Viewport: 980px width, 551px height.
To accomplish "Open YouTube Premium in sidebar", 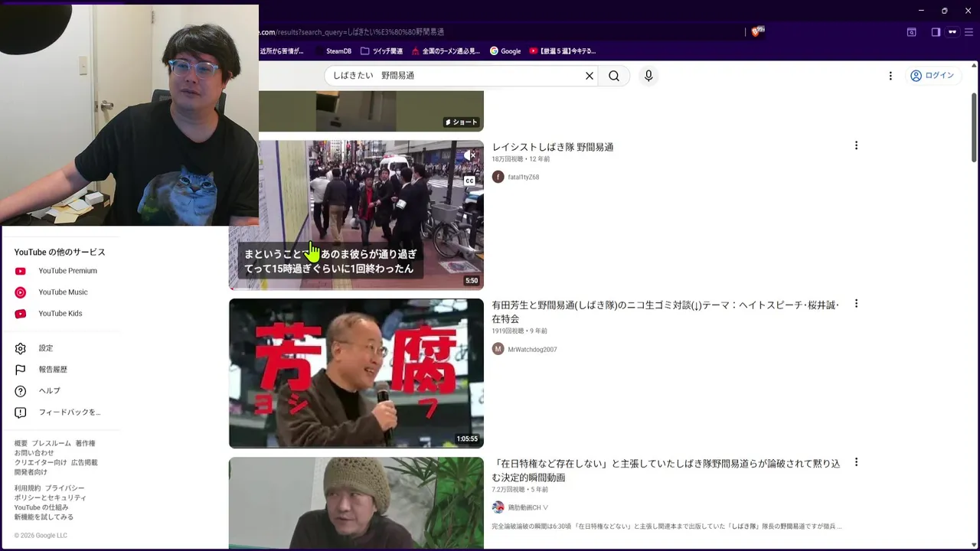I will pos(67,271).
